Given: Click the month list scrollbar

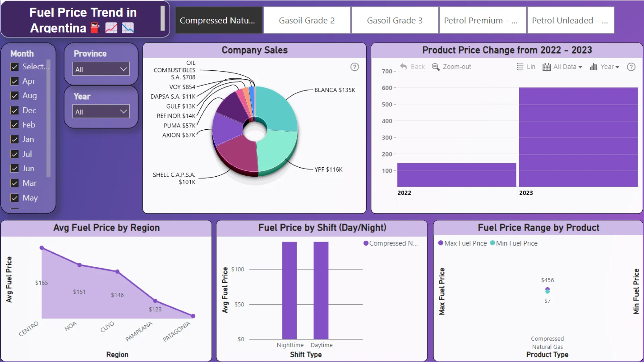Looking at the screenshot, I should (x=48, y=118).
